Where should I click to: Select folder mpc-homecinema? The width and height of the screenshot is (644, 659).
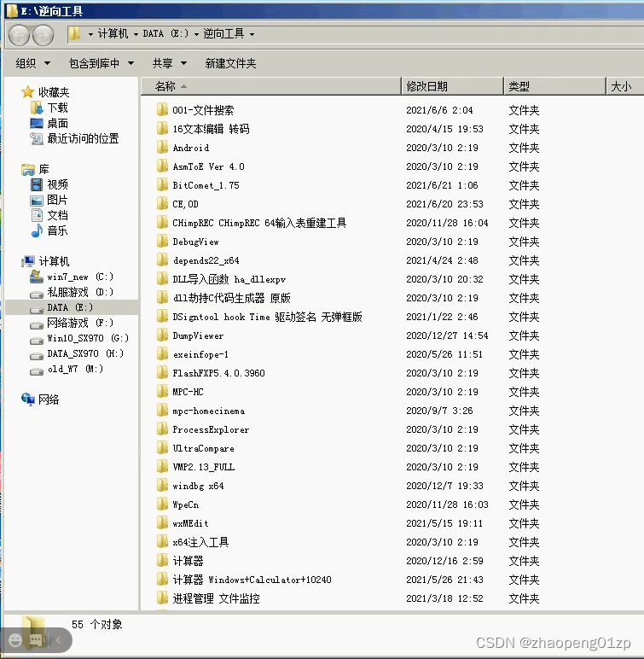[208, 411]
